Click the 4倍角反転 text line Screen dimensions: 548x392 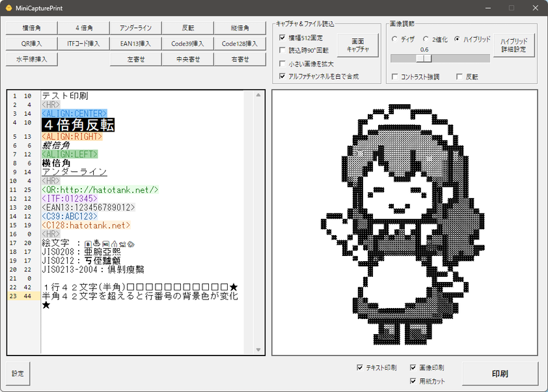pyautogui.click(x=78, y=125)
